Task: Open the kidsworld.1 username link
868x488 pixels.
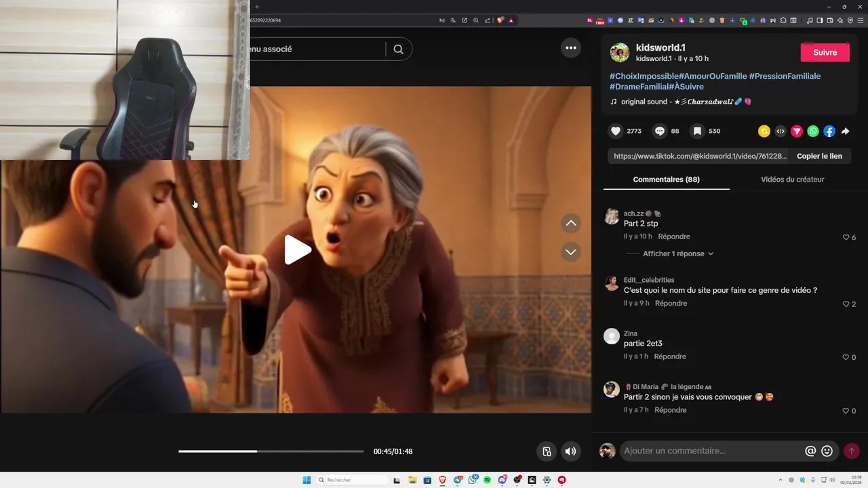Action: [660, 47]
